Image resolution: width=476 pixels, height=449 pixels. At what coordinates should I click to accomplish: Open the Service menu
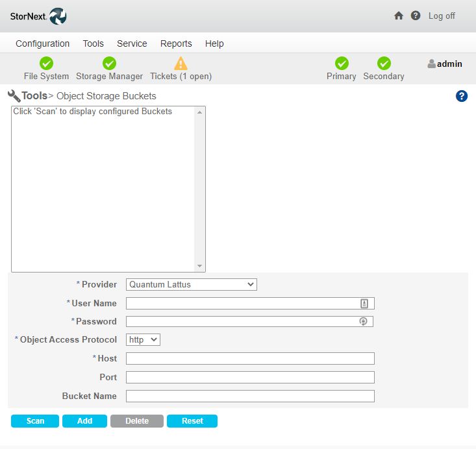[x=132, y=43]
